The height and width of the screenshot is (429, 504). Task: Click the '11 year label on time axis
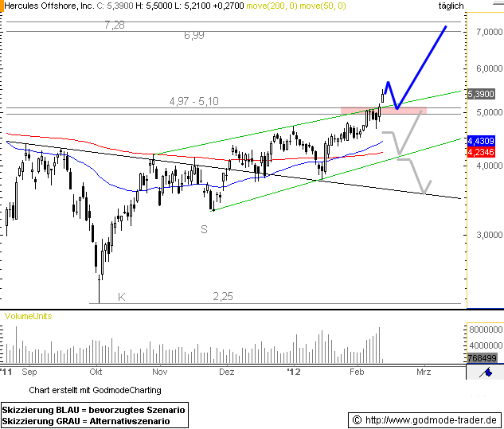coord(6,372)
